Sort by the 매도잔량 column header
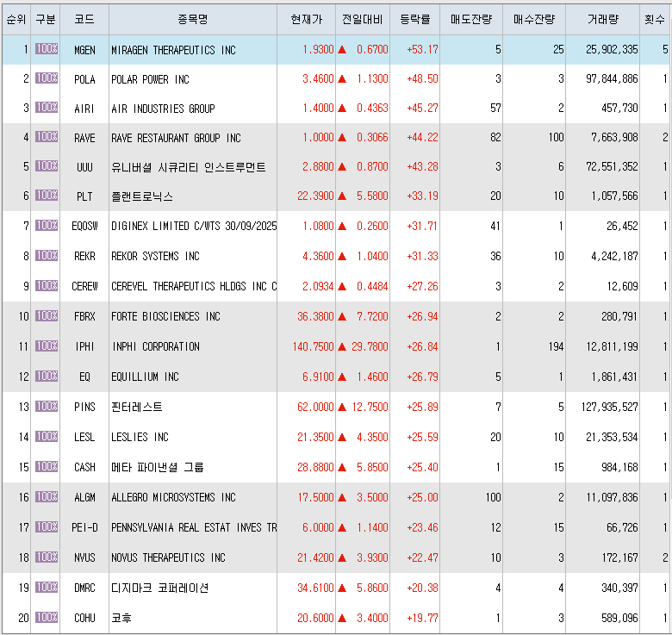This screenshot has width=672, height=635. [471, 19]
